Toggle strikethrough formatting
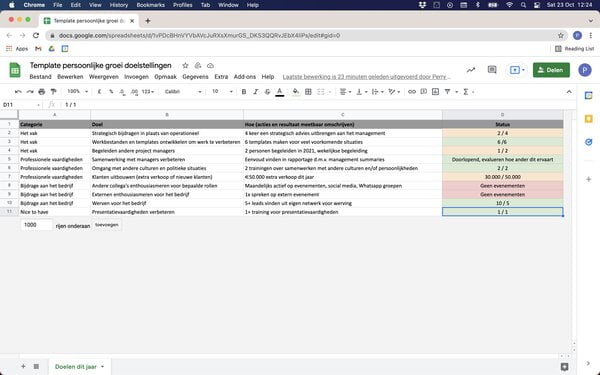 click(267, 92)
